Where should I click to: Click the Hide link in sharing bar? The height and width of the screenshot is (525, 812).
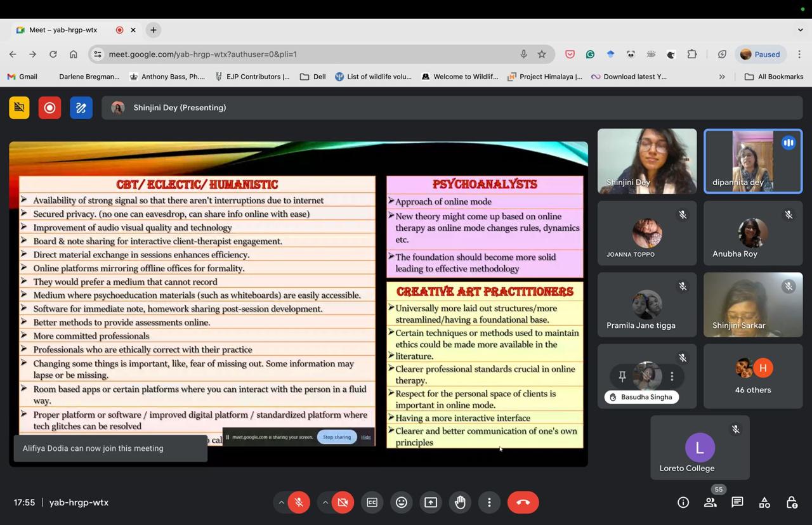tap(366, 437)
